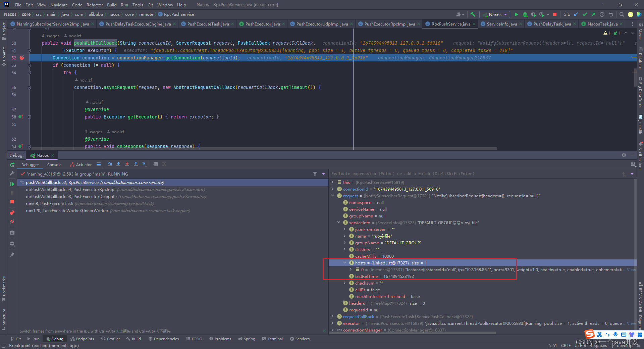Click the Step Out debugger icon
Image resolution: width=644 pixels, height=349 pixels.
(x=136, y=164)
